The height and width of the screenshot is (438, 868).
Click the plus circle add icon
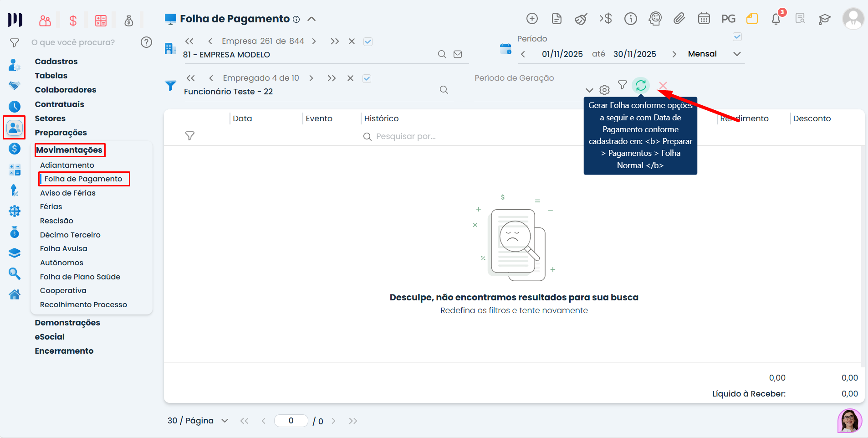pyautogui.click(x=532, y=19)
